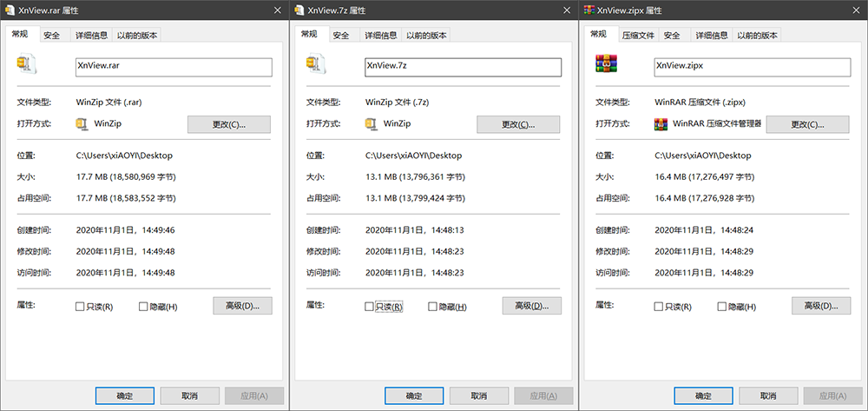Open 以前的版本 tab in XnView.rar properties
The width and height of the screenshot is (868, 411).
(x=137, y=36)
